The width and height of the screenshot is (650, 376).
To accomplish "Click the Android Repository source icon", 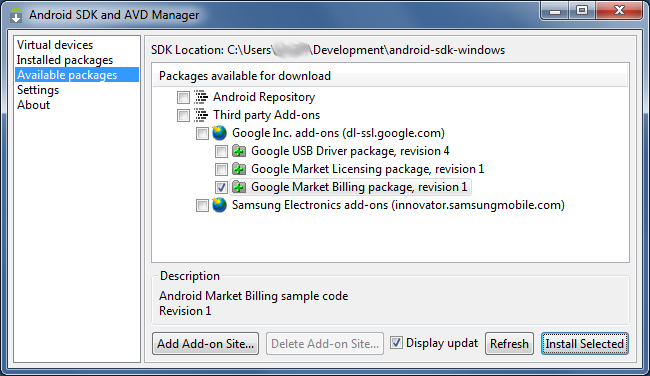I will click(201, 97).
